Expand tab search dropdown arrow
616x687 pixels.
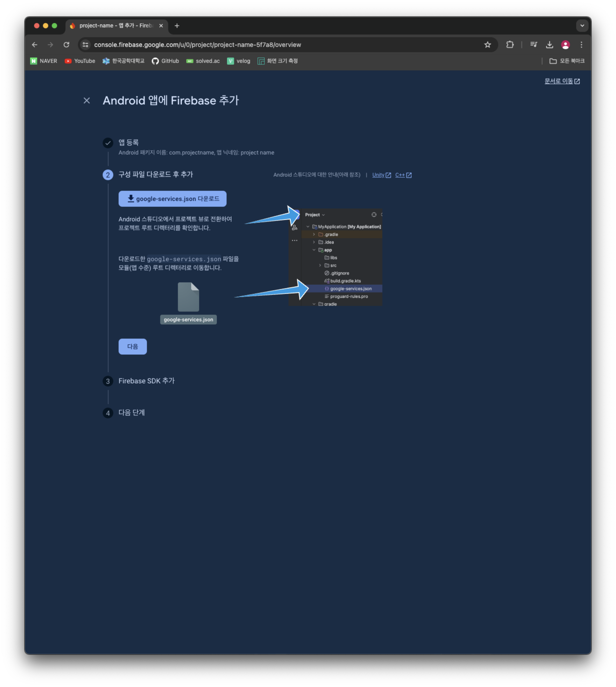pos(582,26)
